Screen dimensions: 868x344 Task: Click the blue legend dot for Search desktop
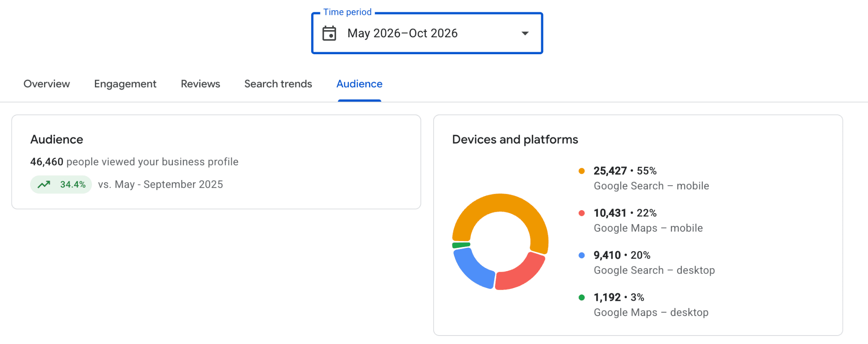click(582, 255)
